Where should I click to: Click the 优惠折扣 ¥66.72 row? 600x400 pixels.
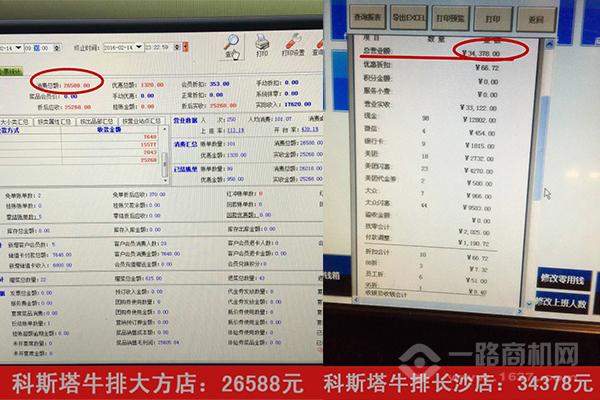pyautogui.click(x=432, y=67)
